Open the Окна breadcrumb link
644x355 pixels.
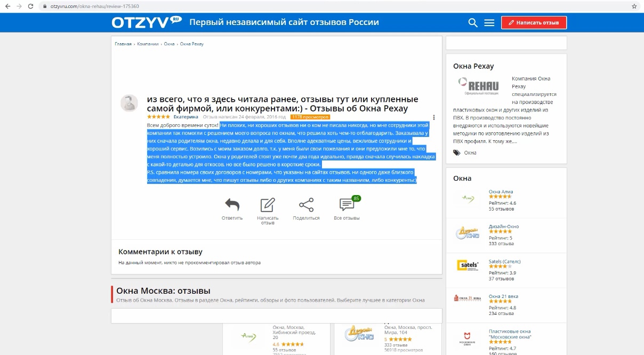pos(170,44)
